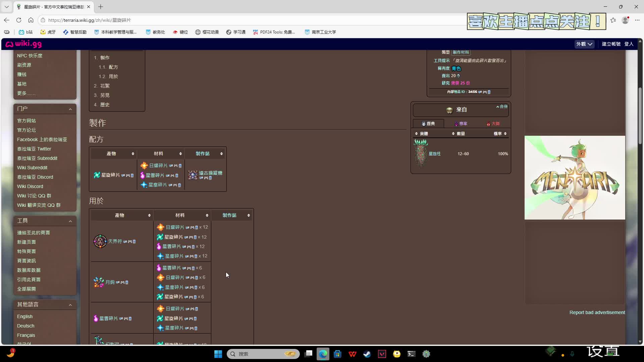Open the 外觀 appearance dropdown

[584, 44]
